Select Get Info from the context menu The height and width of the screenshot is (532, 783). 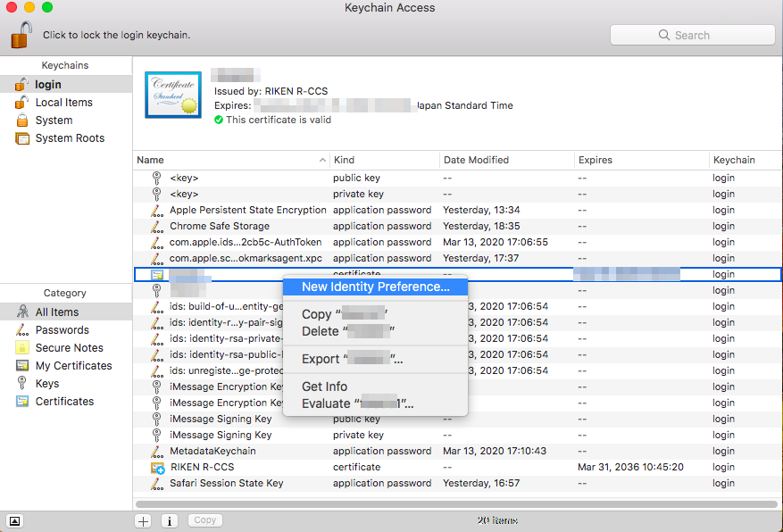coord(324,387)
